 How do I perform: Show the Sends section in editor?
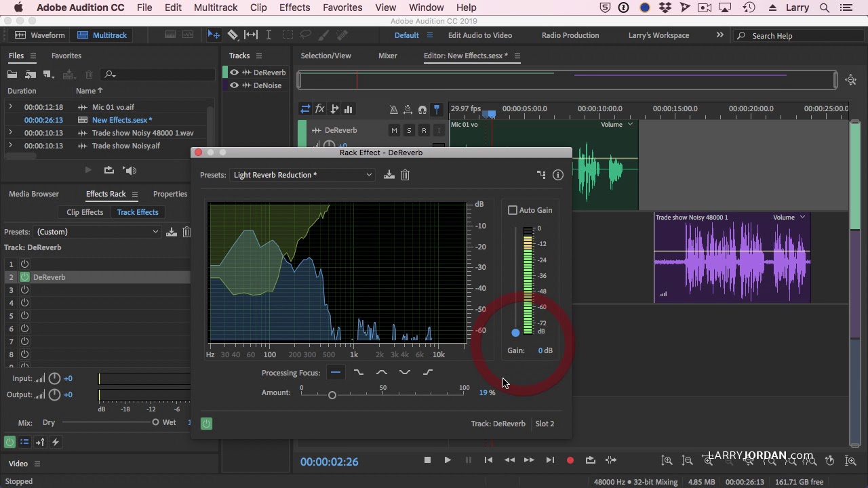pos(334,109)
